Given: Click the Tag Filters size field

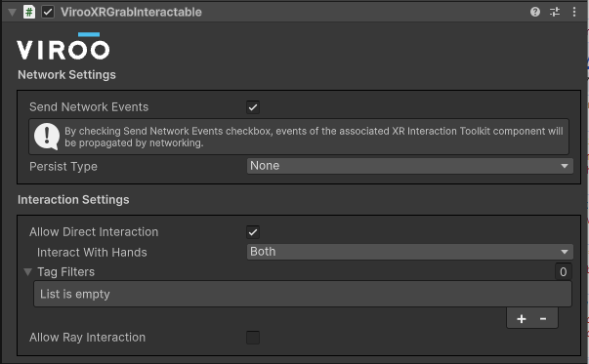Looking at the screenshot, I should tap(563, 271).
